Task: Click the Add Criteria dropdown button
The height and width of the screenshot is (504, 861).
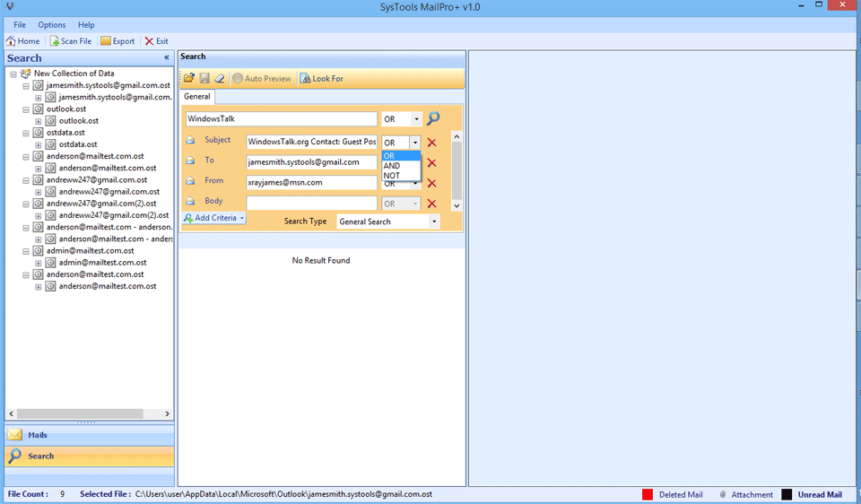Action: tap(214, 218)
